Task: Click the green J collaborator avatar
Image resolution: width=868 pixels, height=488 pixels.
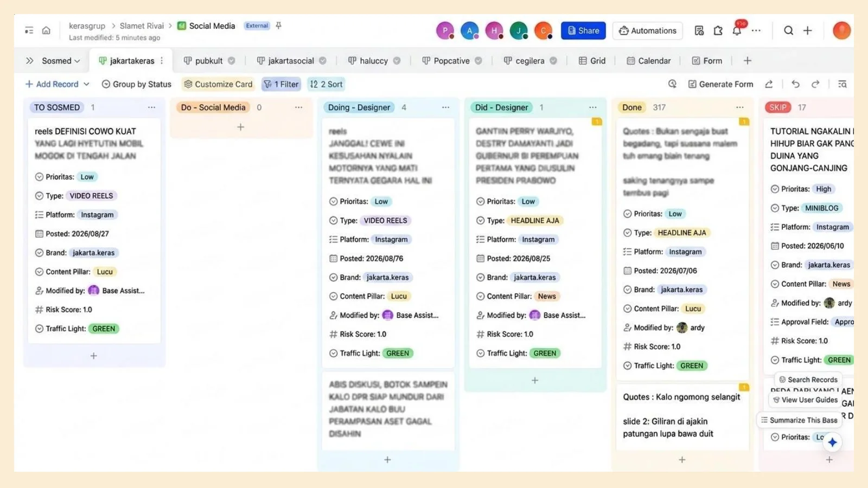Action: coord(519,30)
